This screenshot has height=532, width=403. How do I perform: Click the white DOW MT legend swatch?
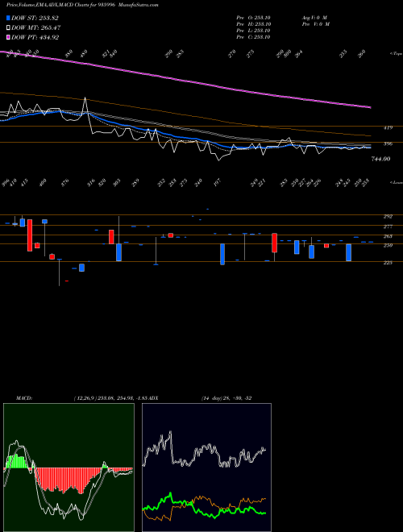tap(9, 28)
